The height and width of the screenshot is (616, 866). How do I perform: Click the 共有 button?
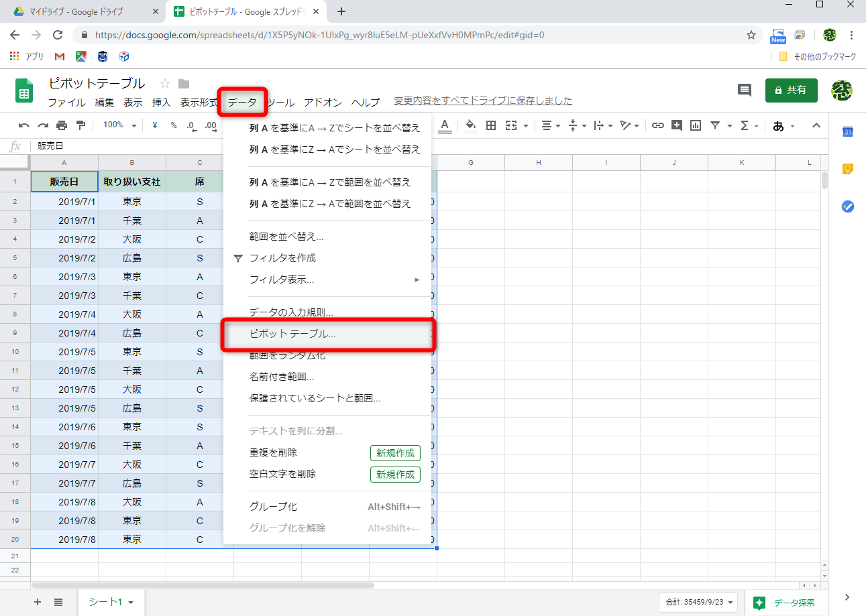tap(791, 90)
